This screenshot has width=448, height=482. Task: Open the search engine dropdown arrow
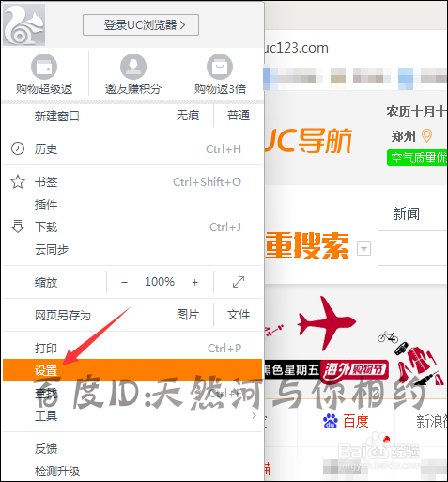click(x=363, y=249)
